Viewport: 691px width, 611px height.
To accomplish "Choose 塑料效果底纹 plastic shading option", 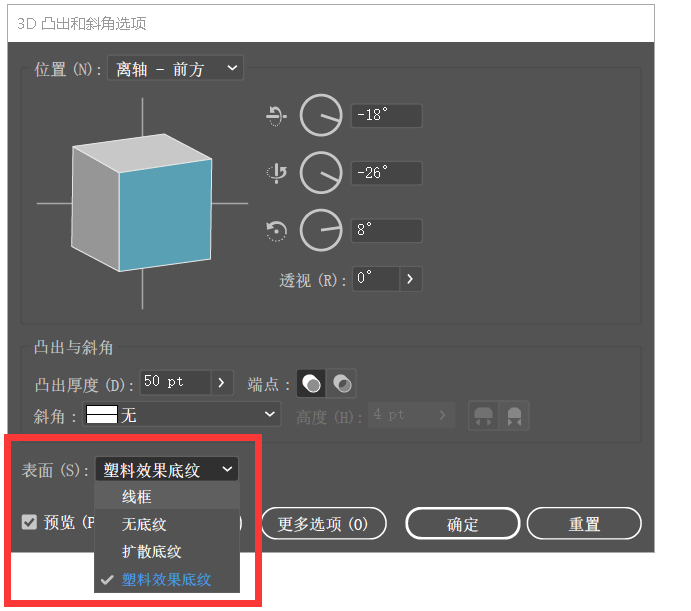I will click(167, 579).
